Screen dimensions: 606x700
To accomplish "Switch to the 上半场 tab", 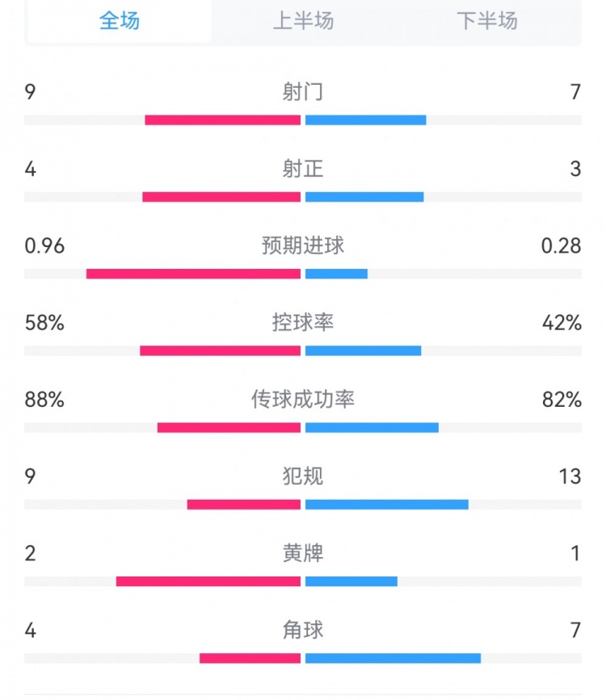I will pyautogui.click(x=302, y=23).
